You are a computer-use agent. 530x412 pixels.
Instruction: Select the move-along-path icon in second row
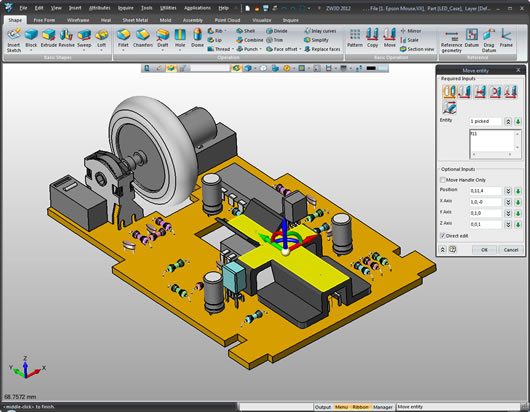coord(449,107)
